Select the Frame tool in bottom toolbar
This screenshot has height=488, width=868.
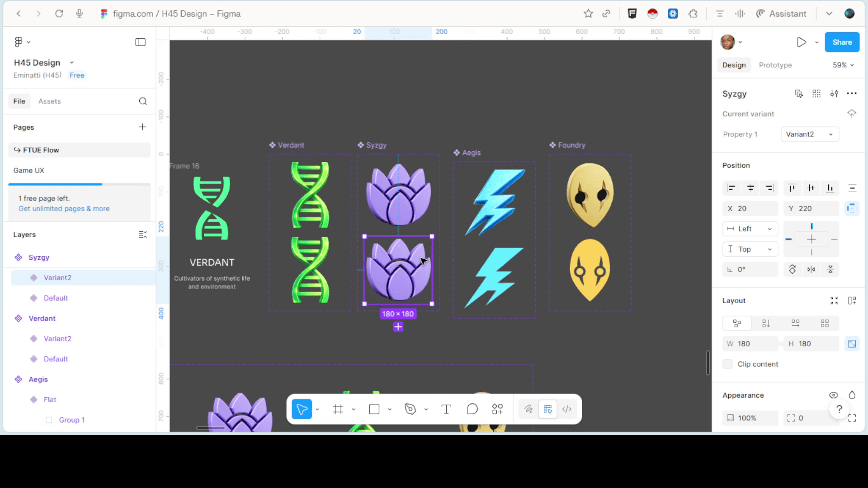(338, 409)
